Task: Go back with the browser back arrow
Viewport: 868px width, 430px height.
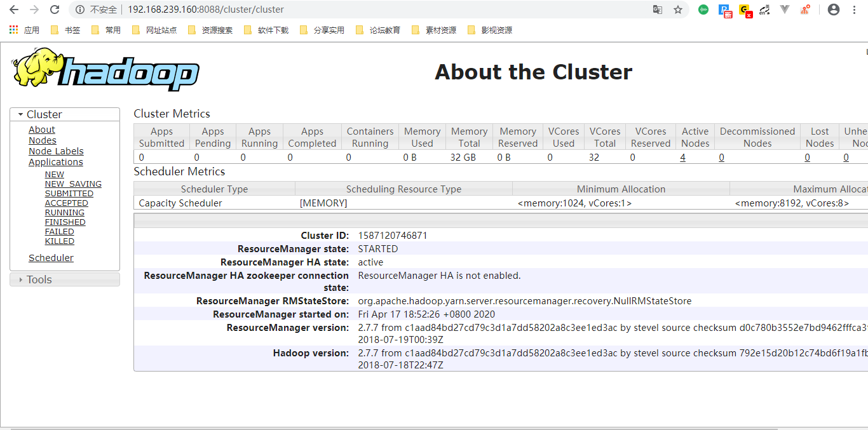Action: 14,10
